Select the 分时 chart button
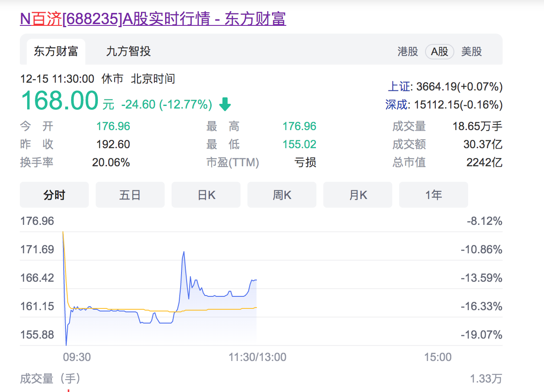 click(x=54, y=195)
